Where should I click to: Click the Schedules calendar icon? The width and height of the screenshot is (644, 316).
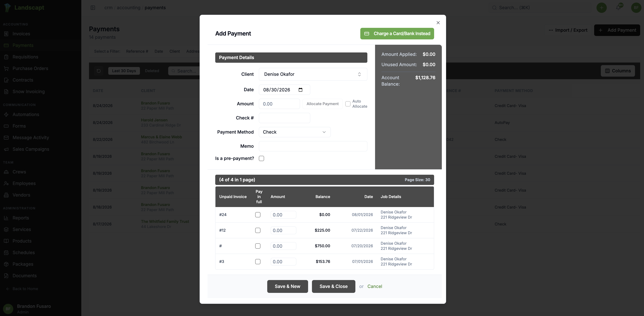(6, 253)
